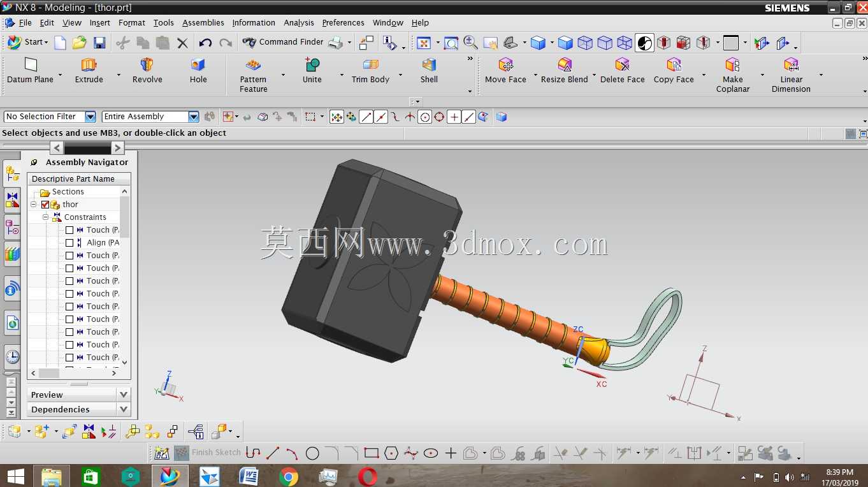Toggle Arc Center snap option
868x487 pixels.
[x=424, y=117]
